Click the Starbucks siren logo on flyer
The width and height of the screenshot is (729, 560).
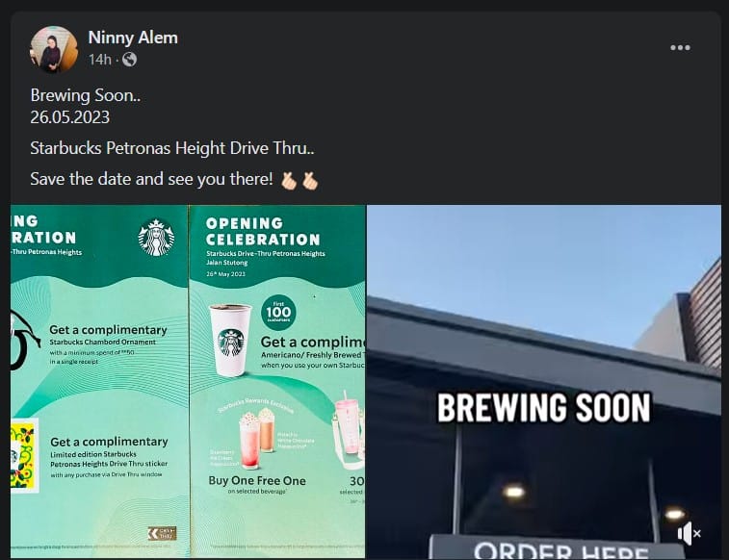(156, 238)
